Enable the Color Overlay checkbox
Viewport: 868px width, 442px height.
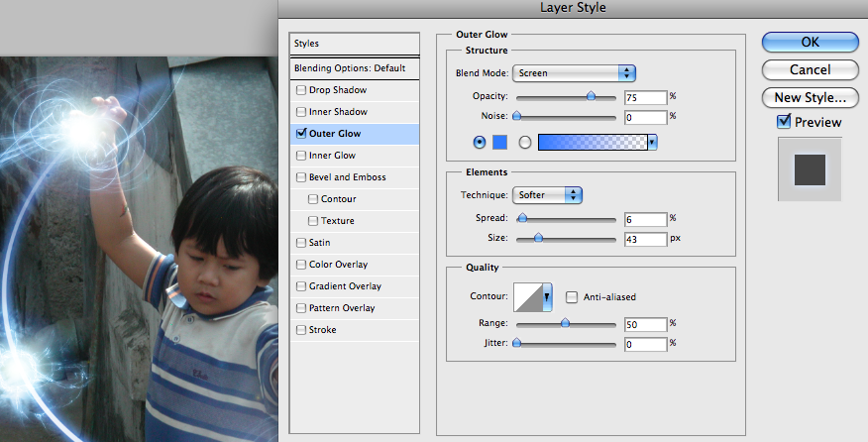click(x=301, y=265)
